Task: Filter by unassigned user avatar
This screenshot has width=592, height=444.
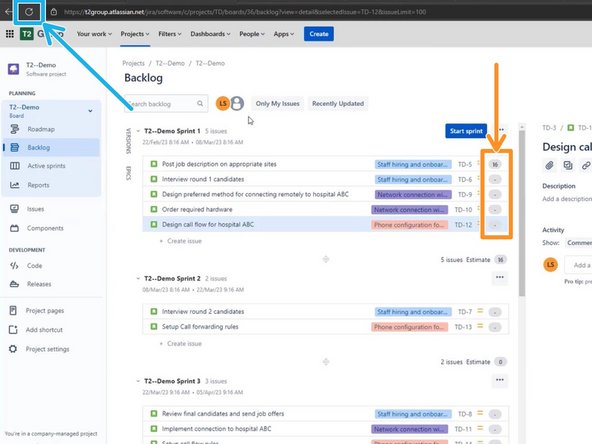Action: click(237, 103)
